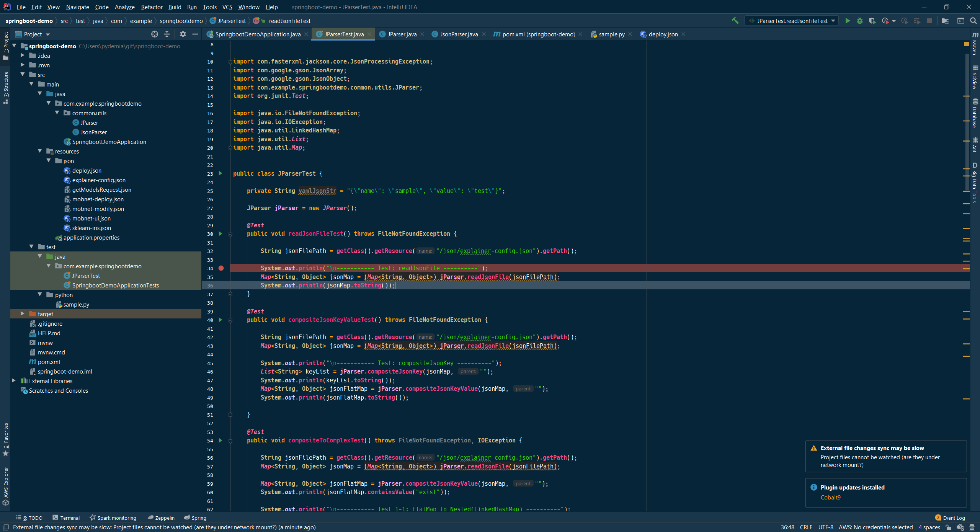This screenshot has width=980, height=532.
Task: Start debugging with the bug icon
Action: pos(860,21)
